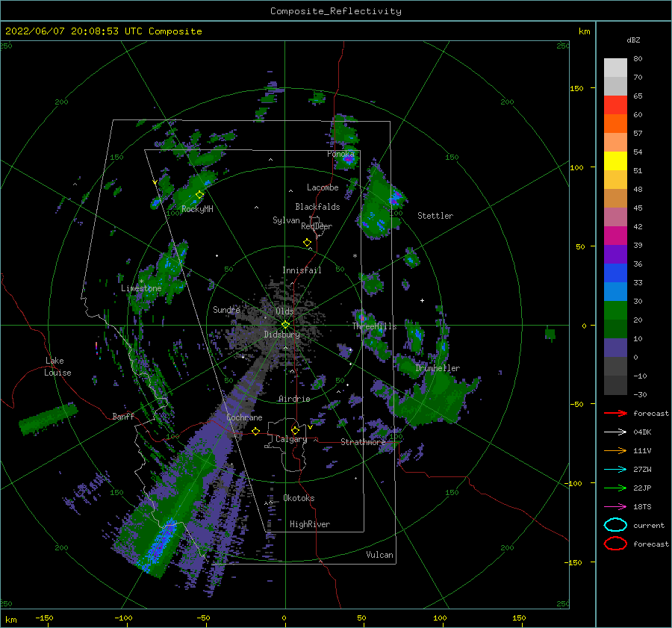Click the 150 km y-axis tick label
The image size is (672, 628).
coord(576,88)
